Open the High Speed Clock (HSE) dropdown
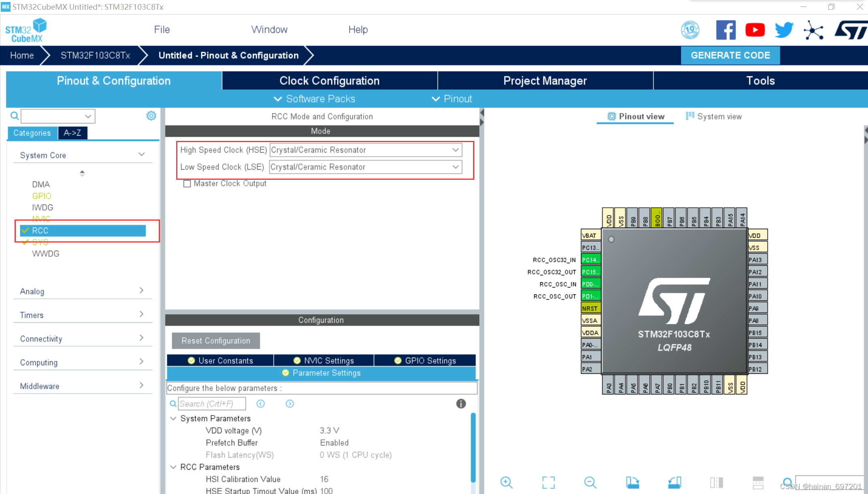868x494 pixels. (366, 150)
